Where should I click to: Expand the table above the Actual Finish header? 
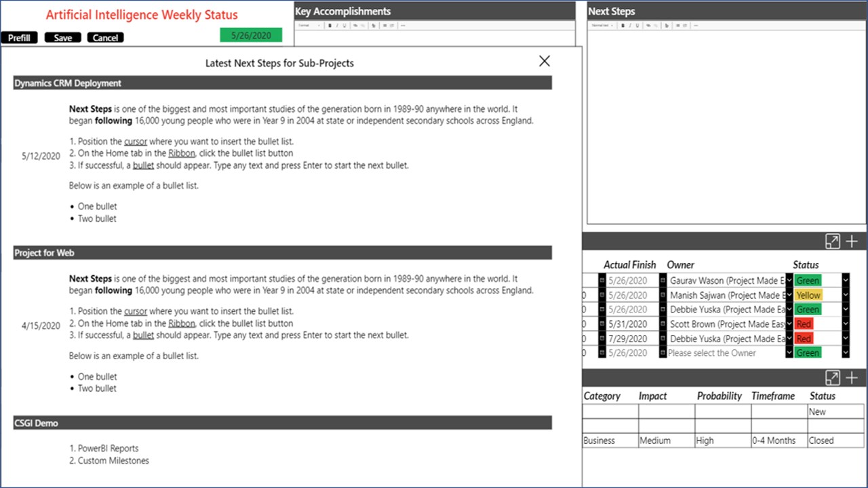(832, 241)
